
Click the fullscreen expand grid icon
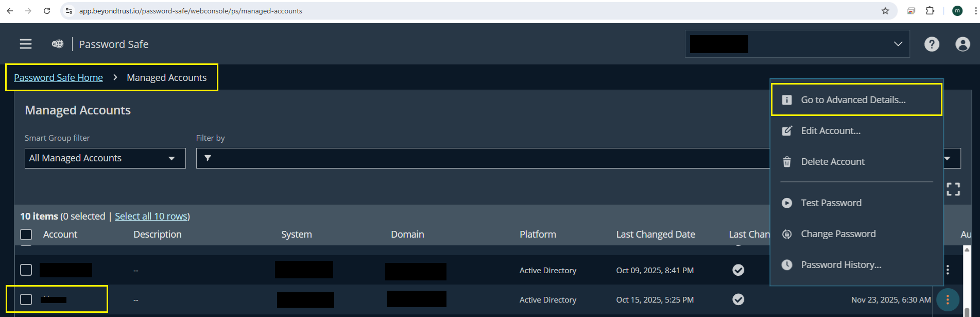(x=953, y=189)
